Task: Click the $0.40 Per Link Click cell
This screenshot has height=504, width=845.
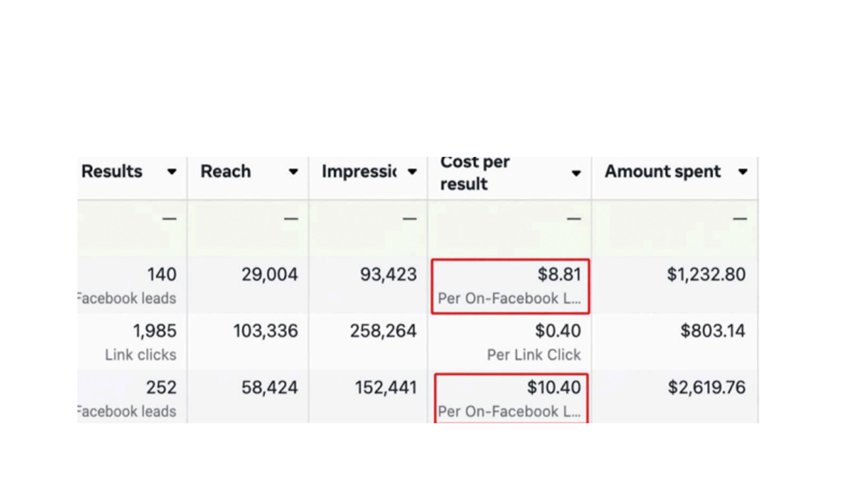Action: [510, 342]
